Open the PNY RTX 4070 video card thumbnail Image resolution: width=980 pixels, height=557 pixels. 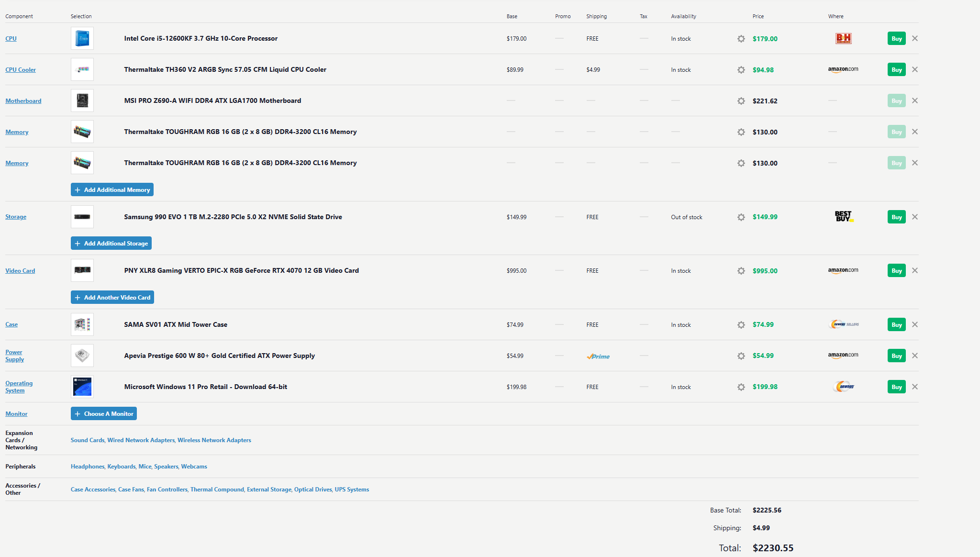tap(82, 270)
